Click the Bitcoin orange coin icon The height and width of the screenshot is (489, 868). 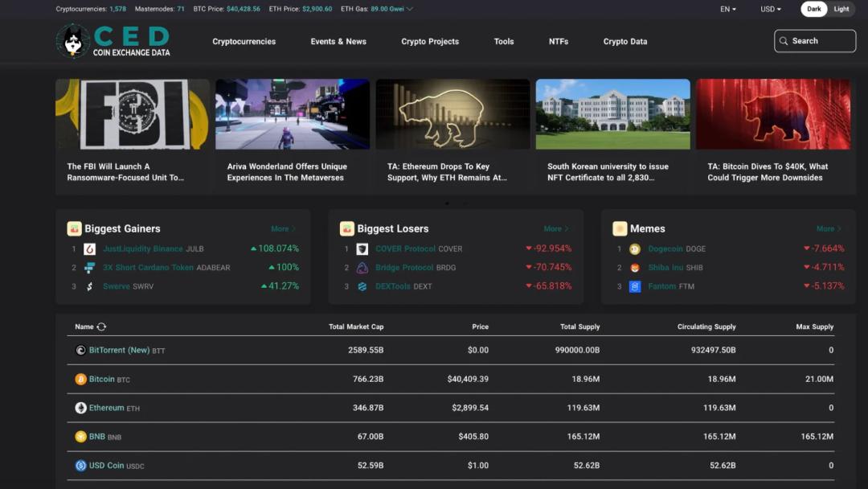81,380
